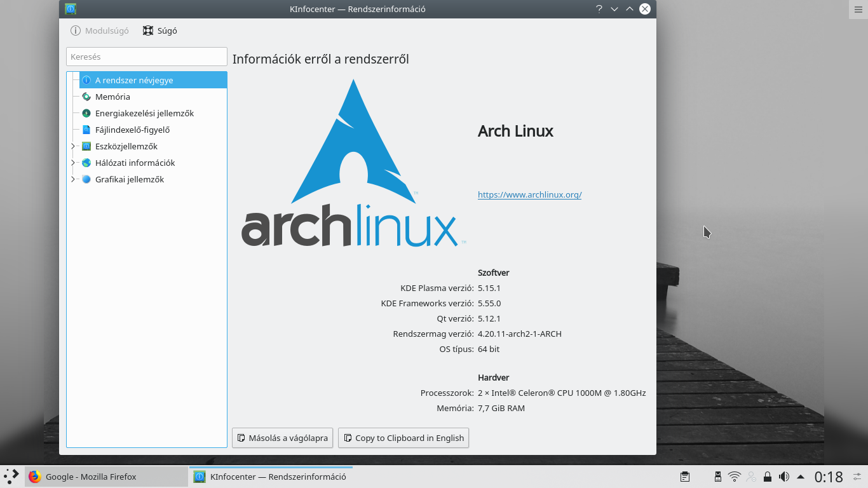This screenshot has width=868, height=488.
Task: Click the 'Hardver' section heading
Action: click(493, 377)
